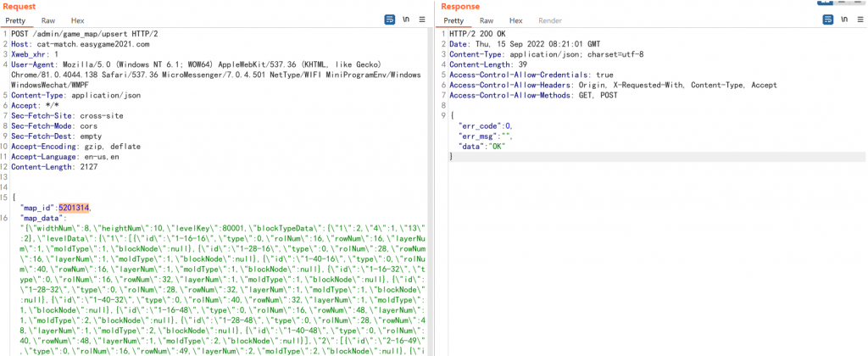Show non-printable characters in Request panel

coord(406,19)
